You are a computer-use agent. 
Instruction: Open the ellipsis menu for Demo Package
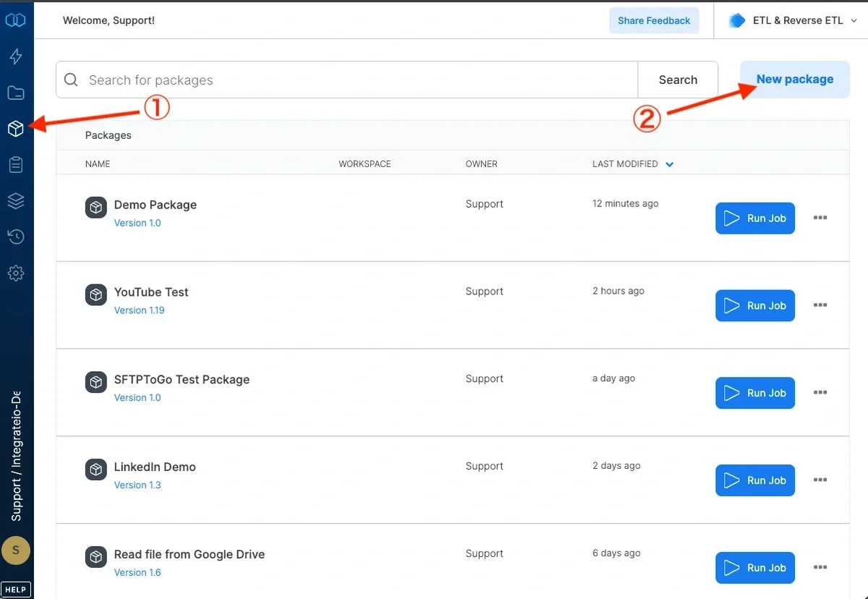pyautogui.click(x=820, y=218)
